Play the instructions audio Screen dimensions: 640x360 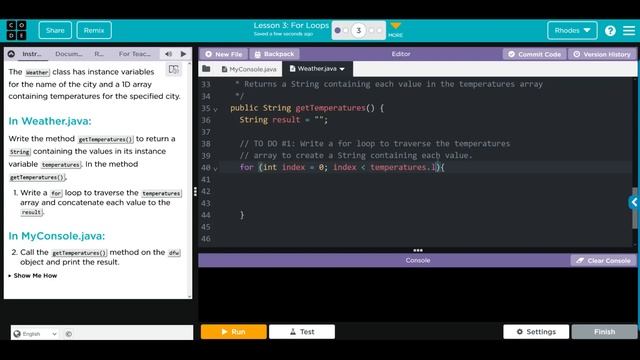(183, 54)
